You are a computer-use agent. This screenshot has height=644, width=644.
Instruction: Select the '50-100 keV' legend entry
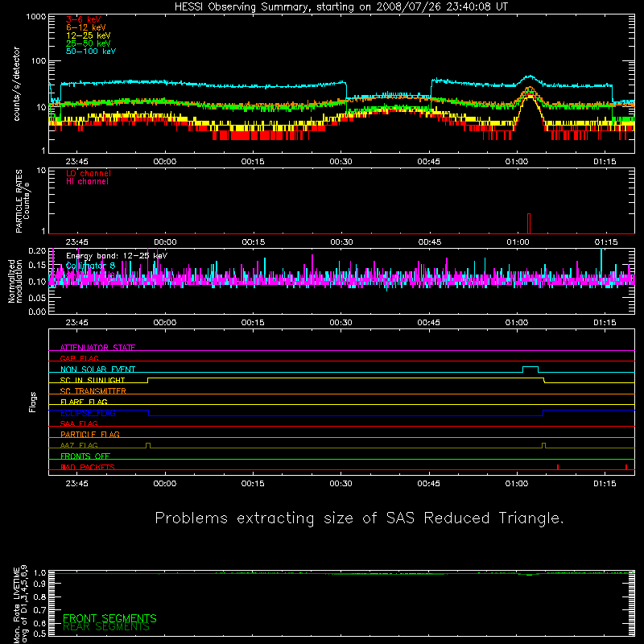(91, 52)
